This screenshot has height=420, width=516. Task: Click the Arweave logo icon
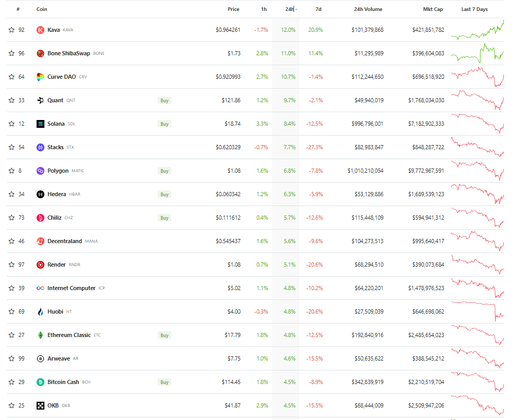tap(40, 358)
